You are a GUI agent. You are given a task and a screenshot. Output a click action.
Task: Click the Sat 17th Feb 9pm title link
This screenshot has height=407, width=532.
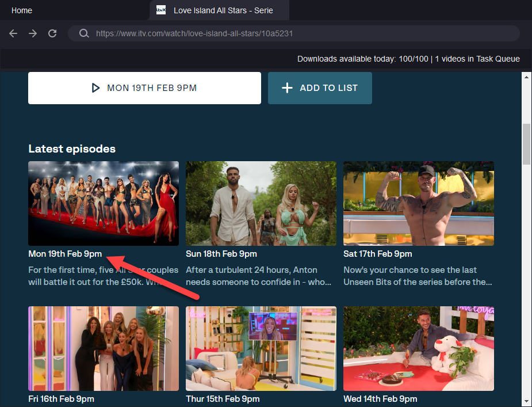point(378,254)
